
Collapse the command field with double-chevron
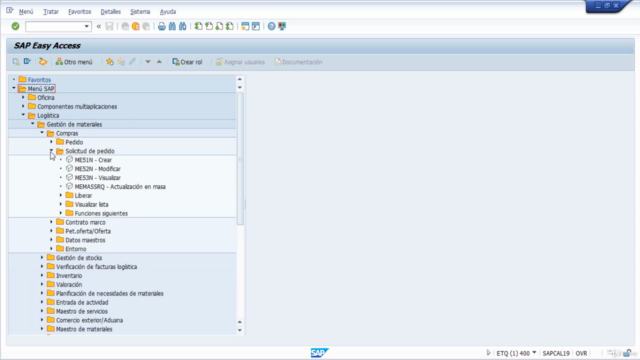pyautogui.click(x=99, y=27)
